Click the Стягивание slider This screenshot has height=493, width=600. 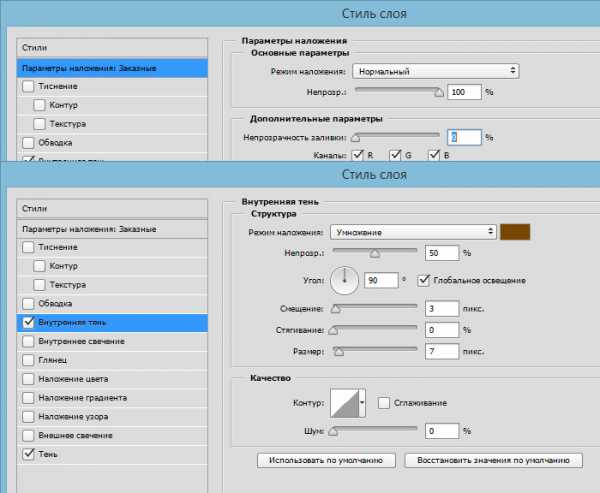pyautogui.click(x=373, y=330)
